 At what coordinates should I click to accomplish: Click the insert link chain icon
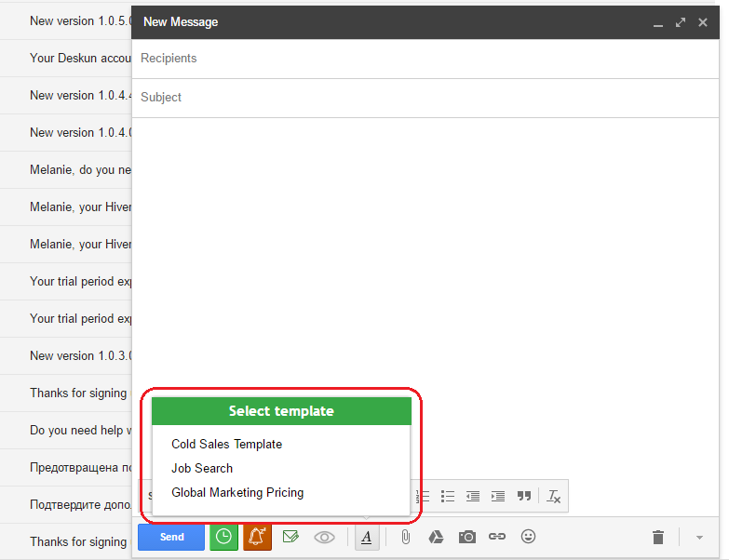[497, 537]
